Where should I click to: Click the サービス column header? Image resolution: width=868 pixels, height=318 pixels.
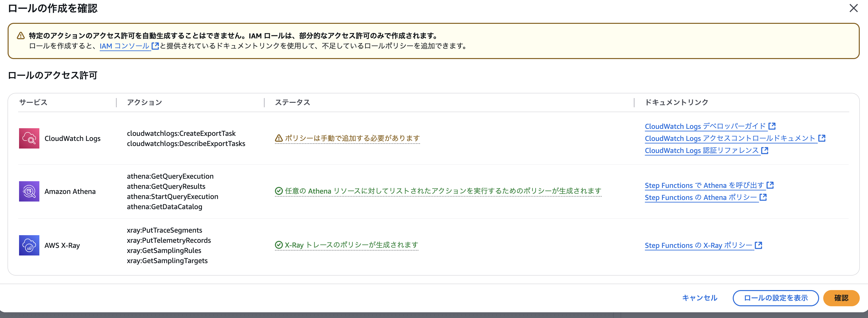click(x=33, y=103)
